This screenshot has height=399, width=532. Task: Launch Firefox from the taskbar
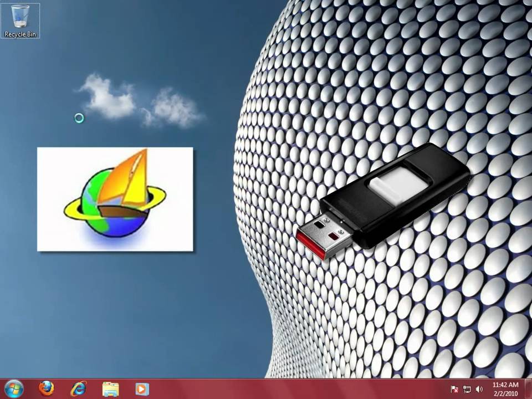pos(46,389)
